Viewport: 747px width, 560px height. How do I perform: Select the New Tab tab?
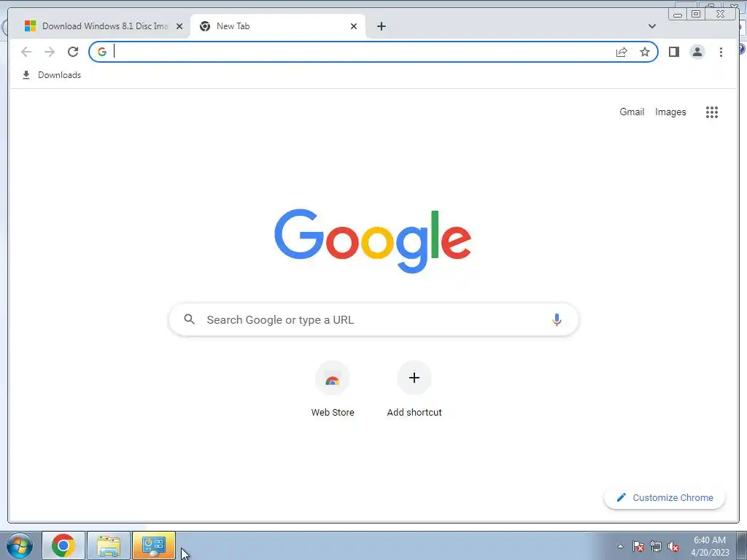pos(278,26)
